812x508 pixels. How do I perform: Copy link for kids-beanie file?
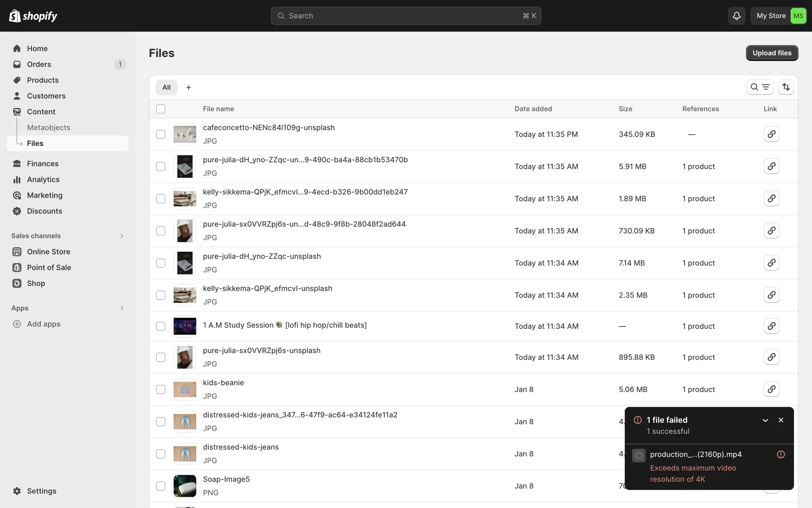tap(771, 389)
